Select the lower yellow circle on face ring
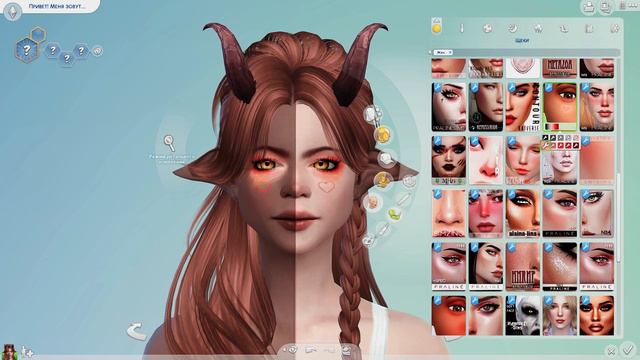This screenshot has height=360, width=640. [383, 180]
